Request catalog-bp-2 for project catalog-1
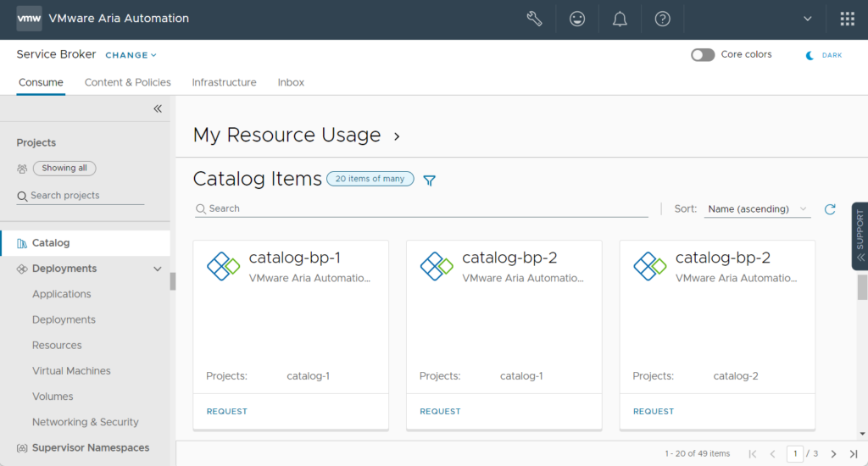The image size is (868, 466). point(440,411)
